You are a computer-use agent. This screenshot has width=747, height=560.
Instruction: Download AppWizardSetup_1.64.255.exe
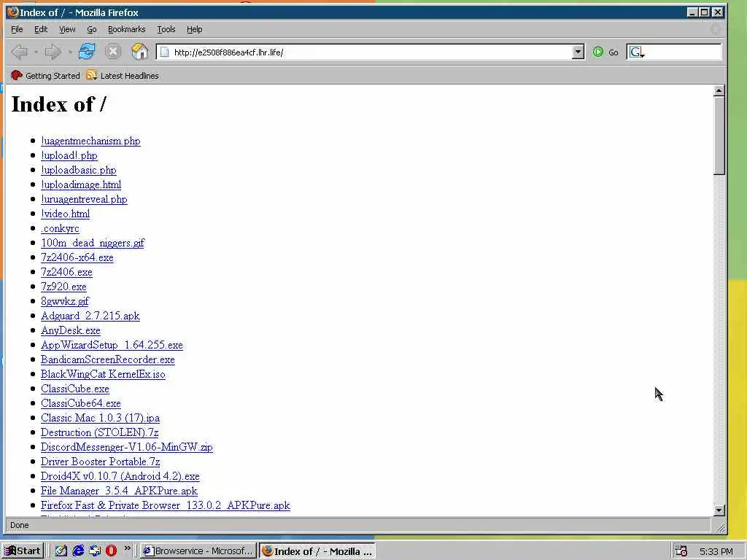pos(112,345)
